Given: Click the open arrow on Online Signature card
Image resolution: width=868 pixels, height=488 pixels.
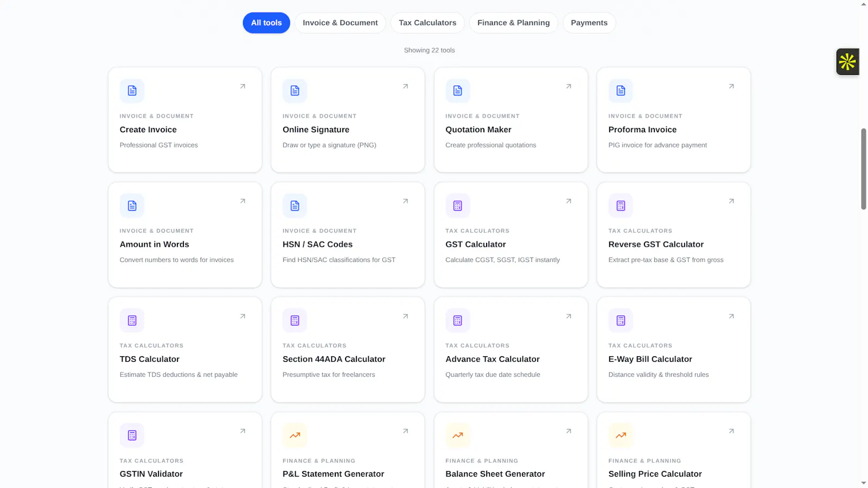Looking at the screenshot, I should 405,86.
